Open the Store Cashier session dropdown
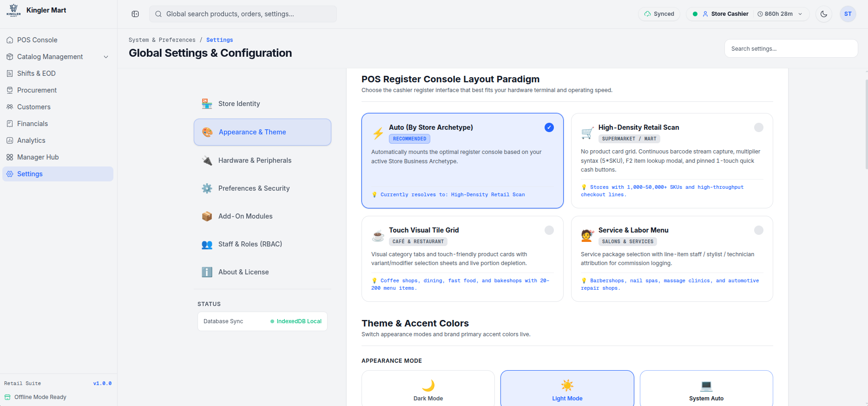Image resolution: width=868 pixels, height=406 pixels. (748, 14)
